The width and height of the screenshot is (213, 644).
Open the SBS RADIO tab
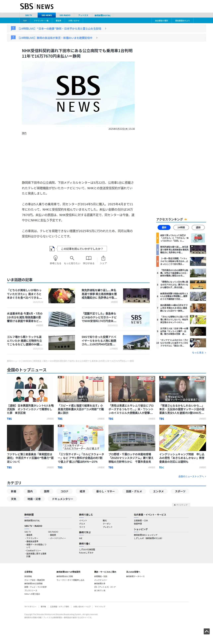(x=65, y=15)
